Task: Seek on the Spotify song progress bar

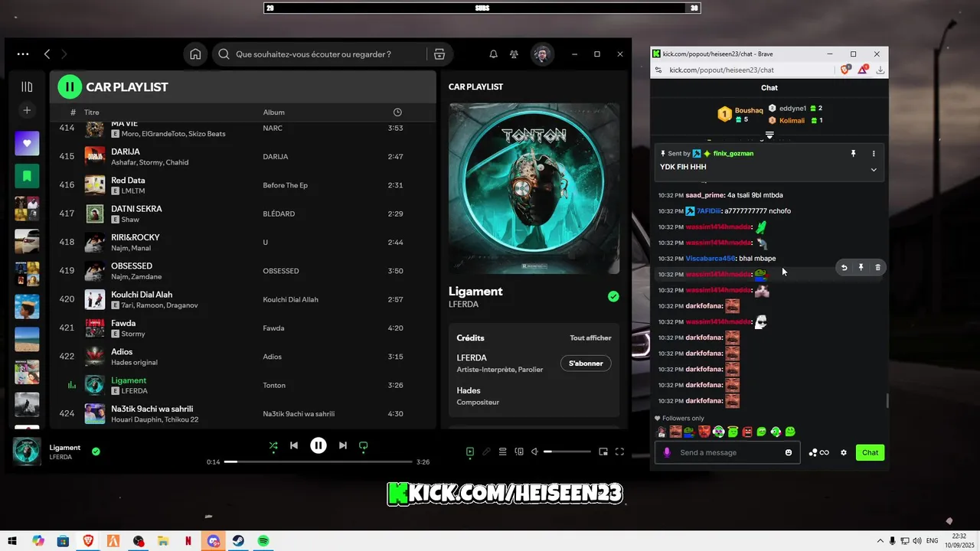Action: click(318, 462)
